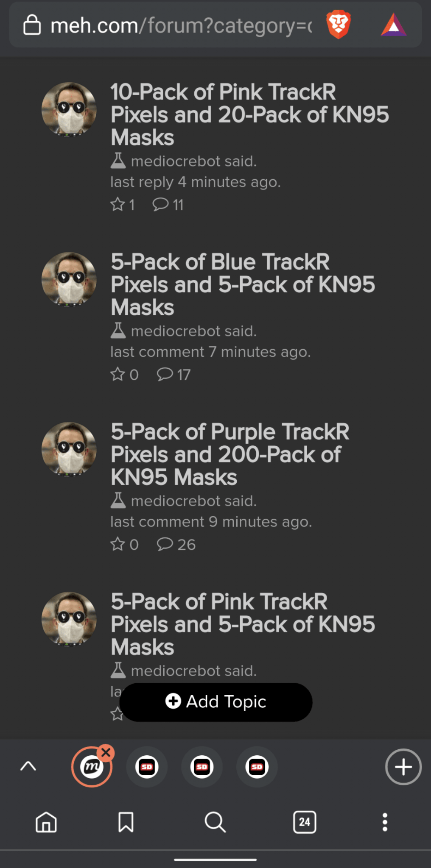The height and width of the screenshot is (868, 431).
Task: Open the three-dot browser menu
Action: click(385, 822)
